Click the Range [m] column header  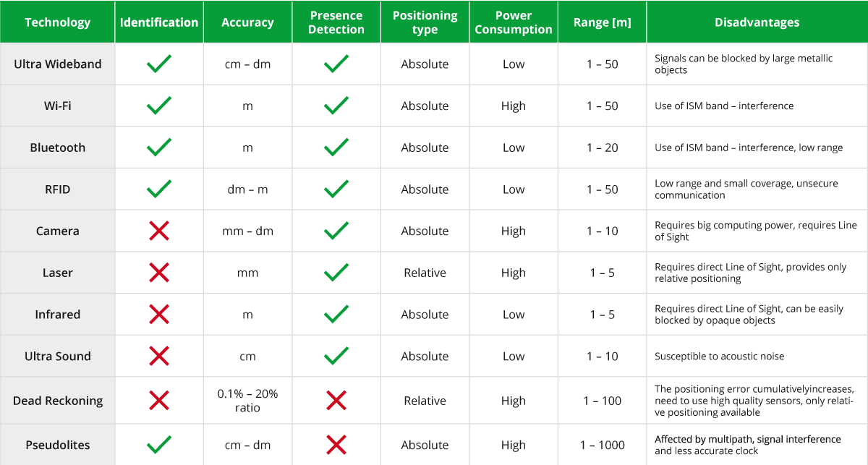tap(602, 22)
